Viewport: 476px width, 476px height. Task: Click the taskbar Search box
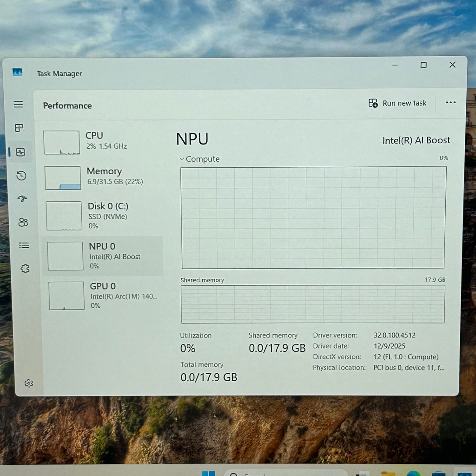(x=285, y=473)
